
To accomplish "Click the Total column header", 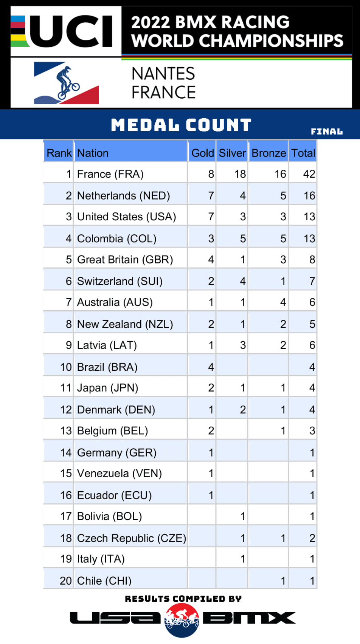I will [303, 153].
